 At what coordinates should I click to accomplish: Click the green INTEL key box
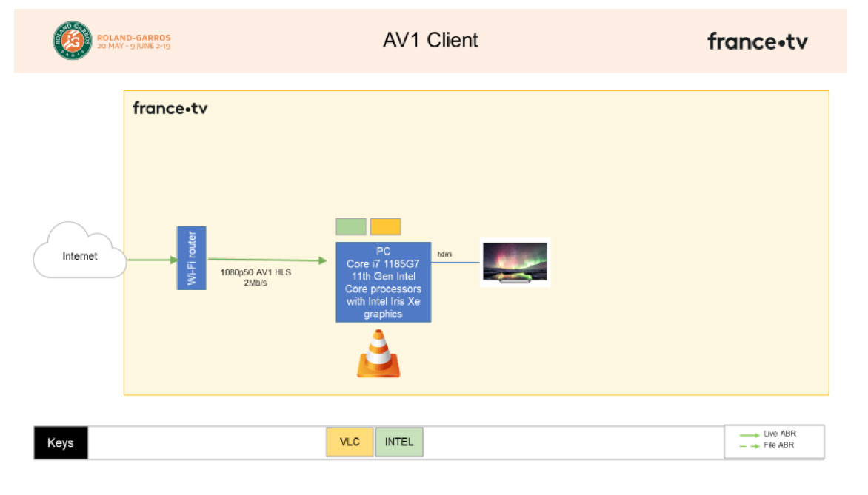click(x=399, y=442)
